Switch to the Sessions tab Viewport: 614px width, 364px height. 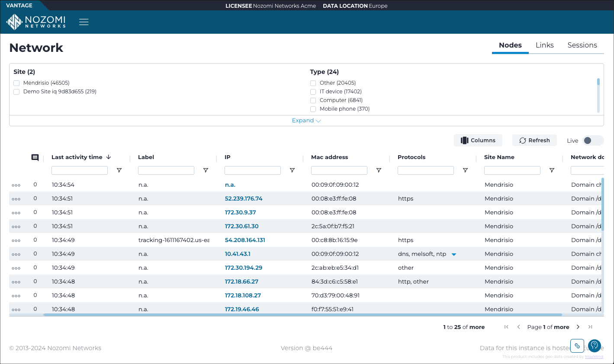(582, 45)
